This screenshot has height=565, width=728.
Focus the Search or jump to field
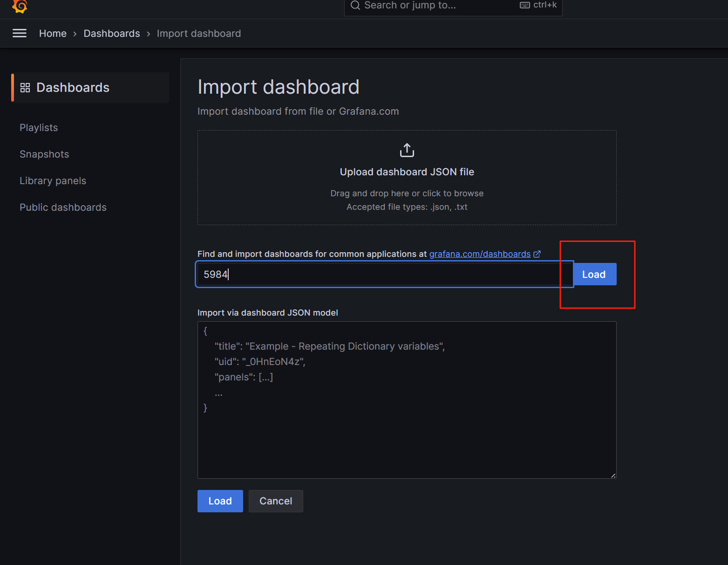tap(453, 6)
